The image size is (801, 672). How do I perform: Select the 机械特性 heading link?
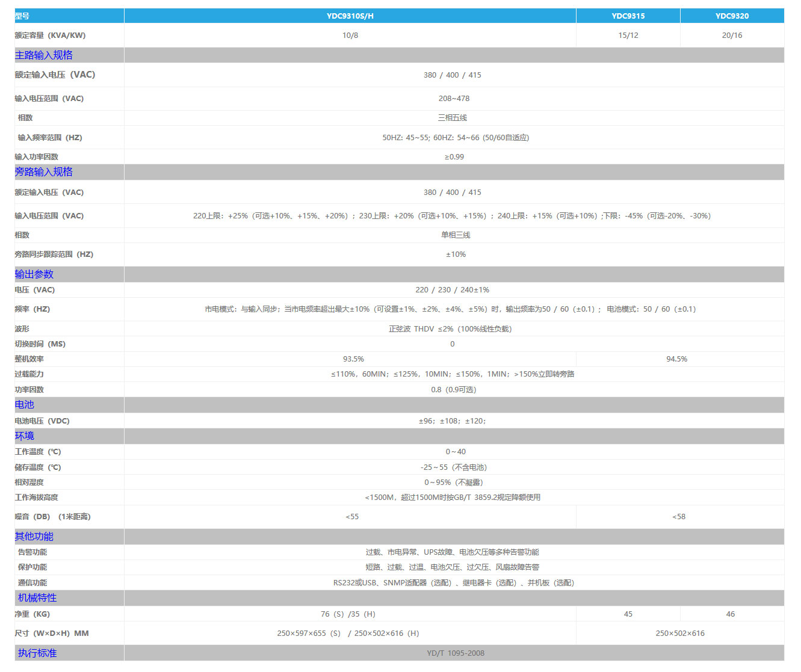37,598
